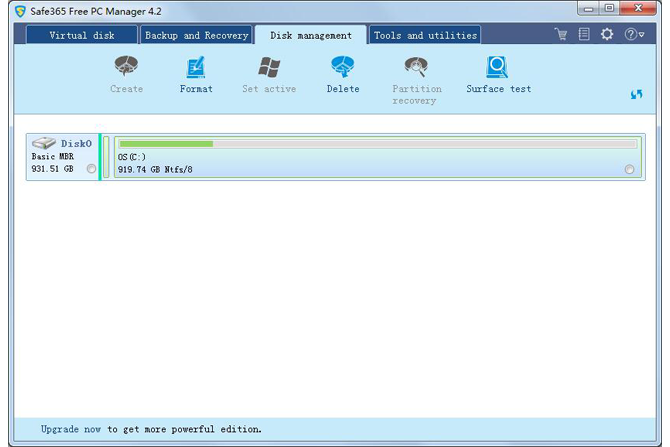Click the Upgrade now link
The height and width of the screenshot is (447, 670).
click(71, 429)
